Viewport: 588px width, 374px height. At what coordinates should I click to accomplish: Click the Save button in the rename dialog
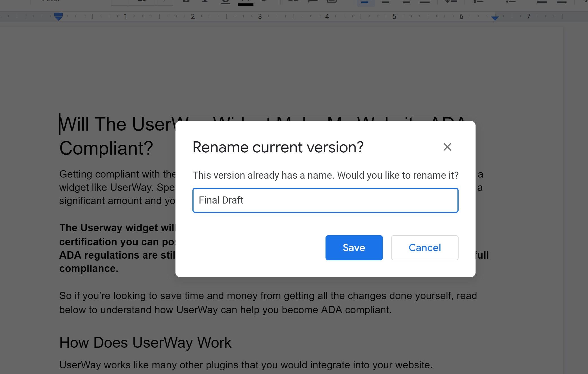(x=354, y=248)
